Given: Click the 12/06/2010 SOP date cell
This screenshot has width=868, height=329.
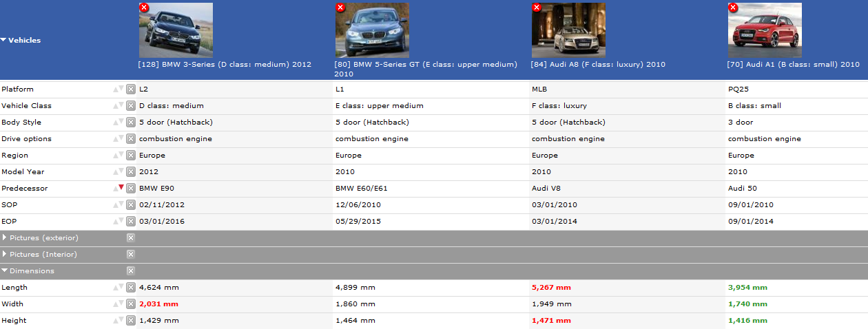Looking at the screenshot, I should [x=358, y=204].
